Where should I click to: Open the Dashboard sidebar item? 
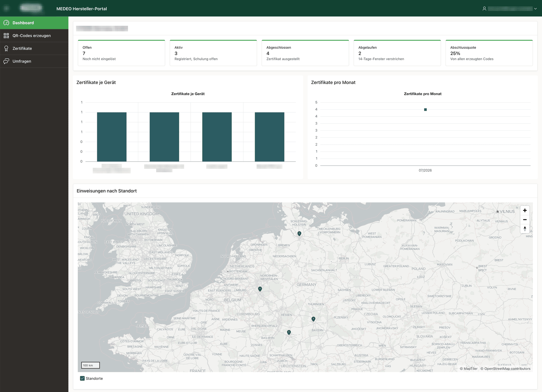tap(34, 23)
